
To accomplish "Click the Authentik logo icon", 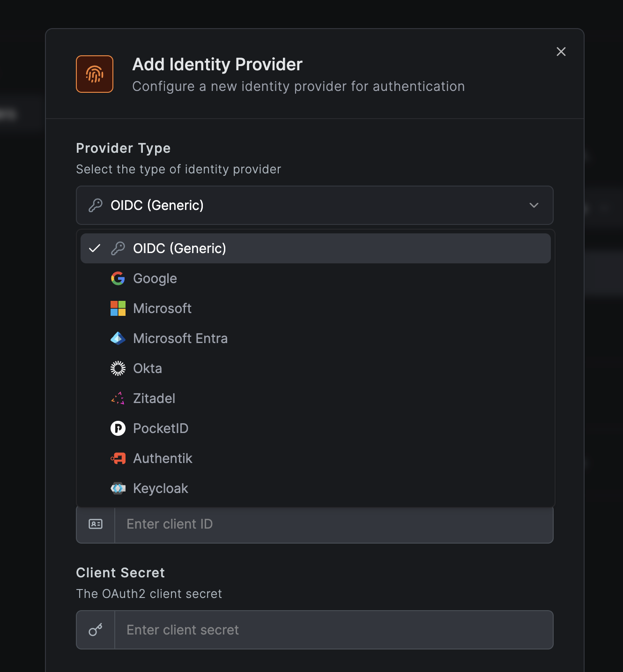I will point(118,458).
